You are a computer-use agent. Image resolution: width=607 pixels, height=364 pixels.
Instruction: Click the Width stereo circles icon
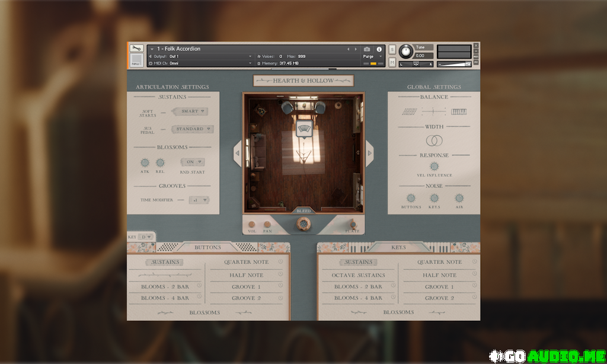pyautogui.click(x=435, y=141)
